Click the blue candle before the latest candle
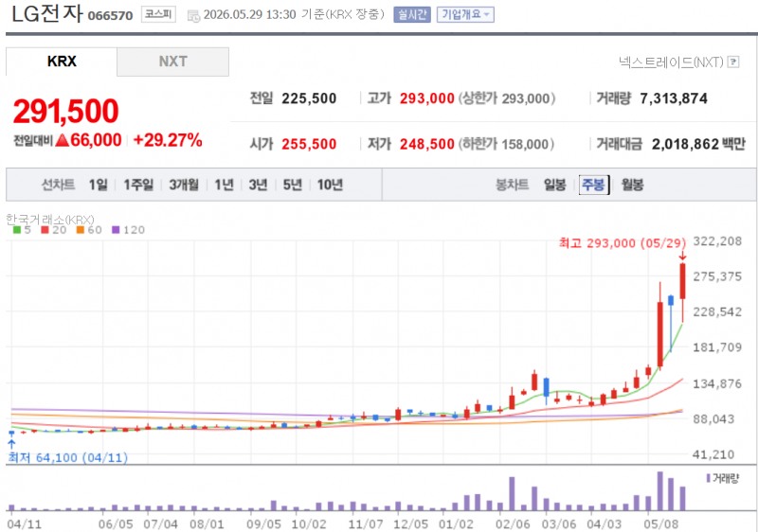The width and height of the screenshot is (758, 532). 671,300
